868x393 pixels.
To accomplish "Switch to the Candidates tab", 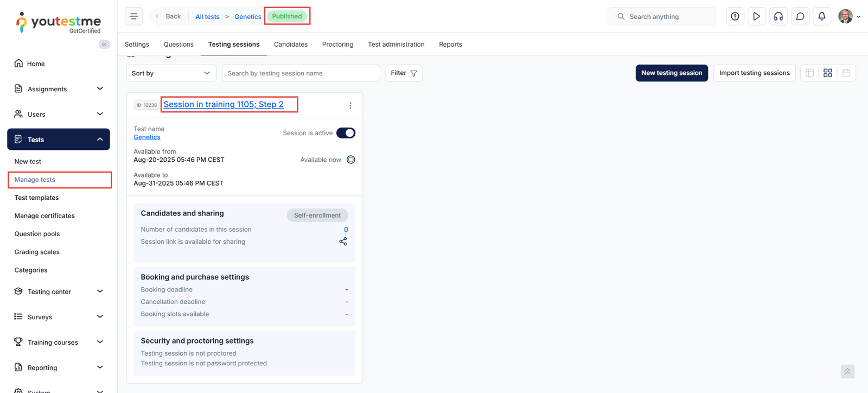I will coord(291,45).
